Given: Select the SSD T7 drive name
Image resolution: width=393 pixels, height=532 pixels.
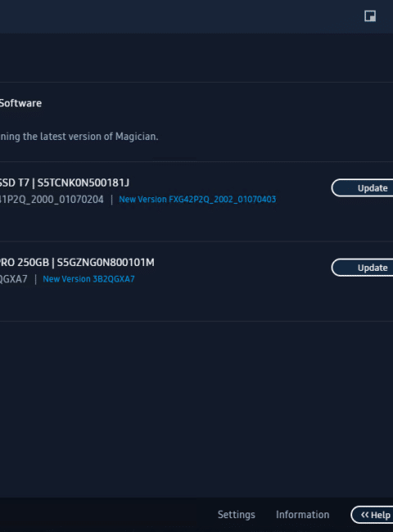Looking at the screenshot, I should 15,183.
